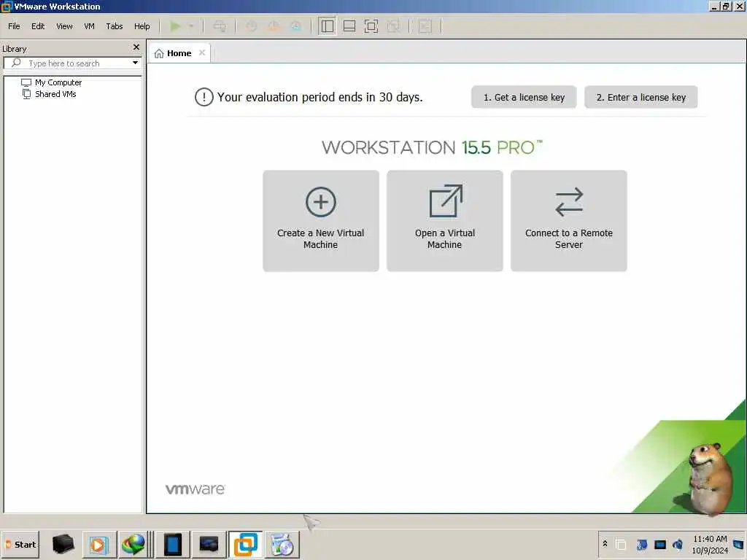Viewport: 747px width, 560px height.
Task: Click the evaluation warning exclamation icon
Action: pos(204,97)
